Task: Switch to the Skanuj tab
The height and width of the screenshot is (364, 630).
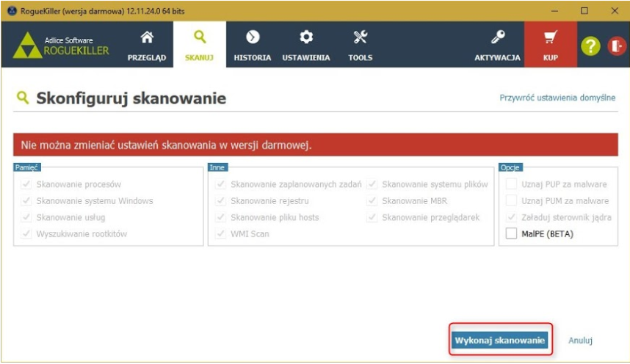Action: pyautogui.click(x=200, y=45)
